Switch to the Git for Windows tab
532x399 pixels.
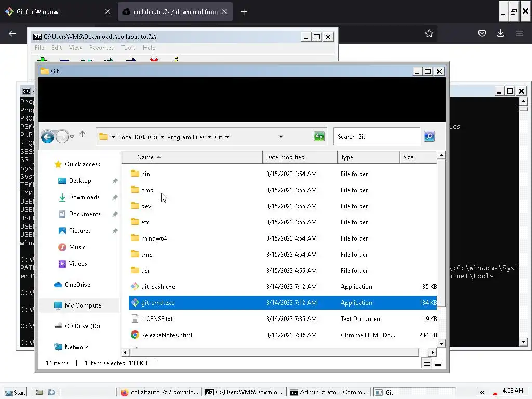pyautogui.click(x=58, y=12)
